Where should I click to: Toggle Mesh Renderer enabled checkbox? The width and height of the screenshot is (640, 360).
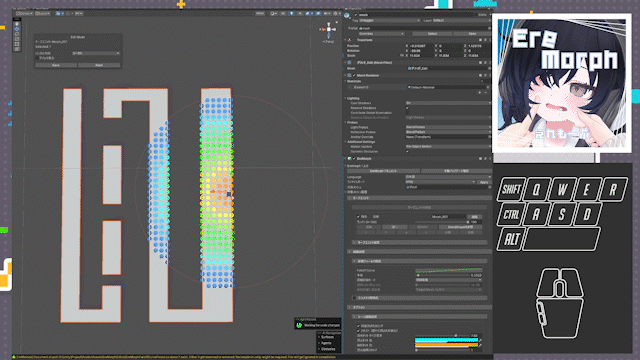click(x=354, y=76)
